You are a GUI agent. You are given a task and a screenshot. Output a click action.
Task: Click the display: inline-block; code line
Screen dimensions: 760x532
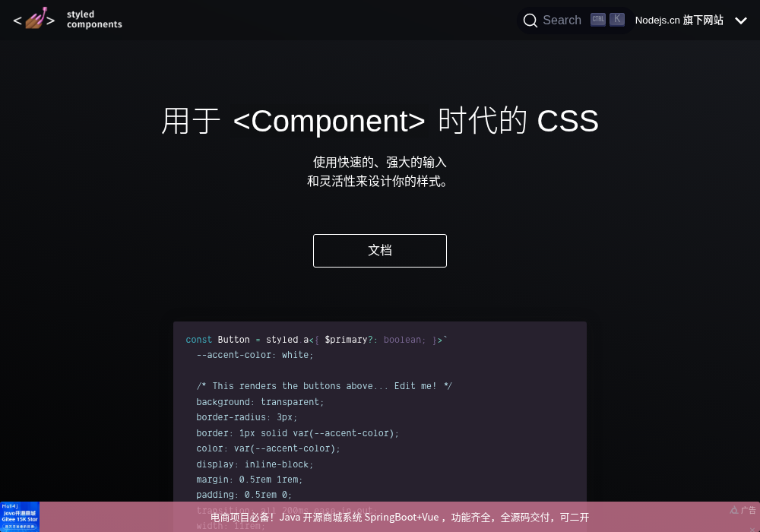(x=255, y=464)
